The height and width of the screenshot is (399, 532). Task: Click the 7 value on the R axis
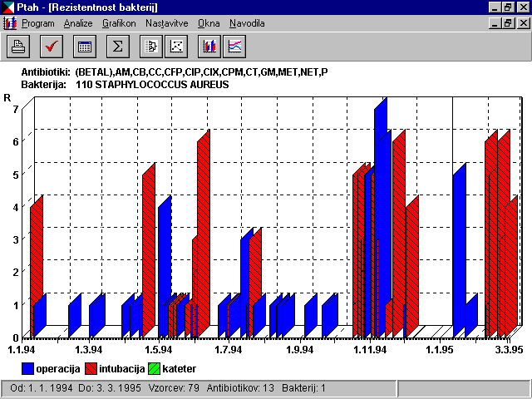pyautogui.click(x=16, y=110)
